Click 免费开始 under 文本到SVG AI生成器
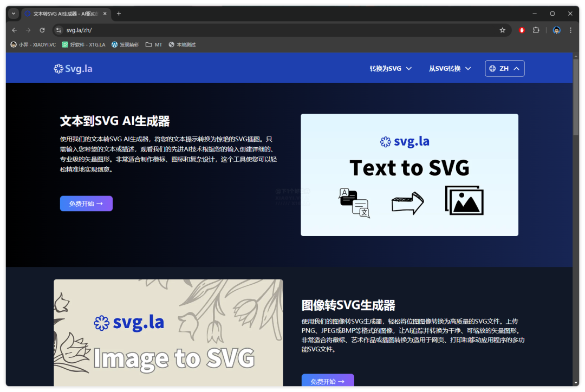This screenshot has width=585, height=392. click(x=86, y=204)
